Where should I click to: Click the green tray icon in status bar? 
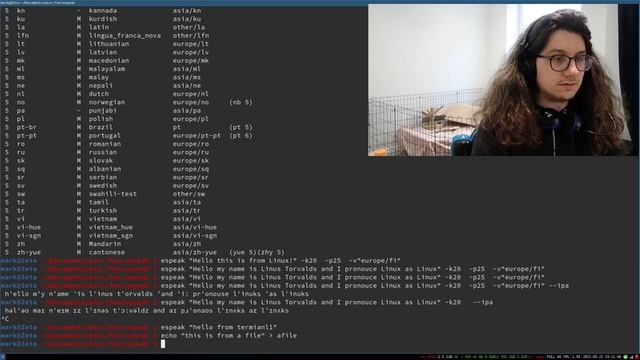coord(625,357)
